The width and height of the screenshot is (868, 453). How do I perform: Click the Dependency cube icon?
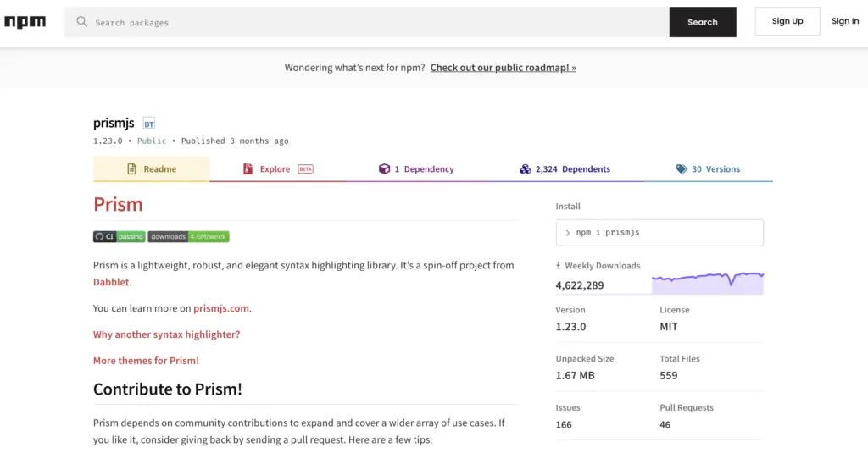click(x=384, y=168)
